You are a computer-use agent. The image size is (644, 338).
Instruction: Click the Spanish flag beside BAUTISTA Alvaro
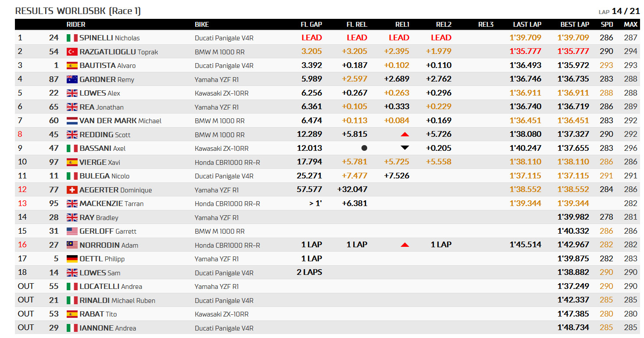[72, 65]
